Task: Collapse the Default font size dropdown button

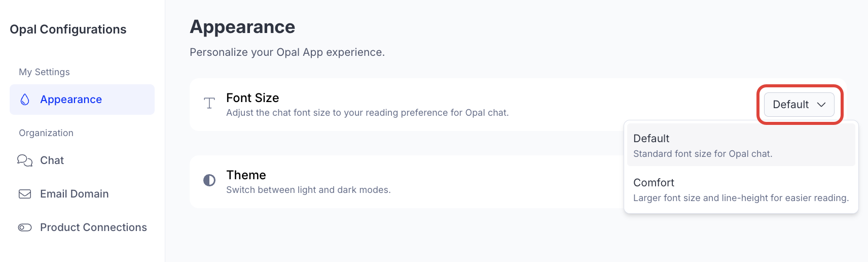Action: point(799,105)
